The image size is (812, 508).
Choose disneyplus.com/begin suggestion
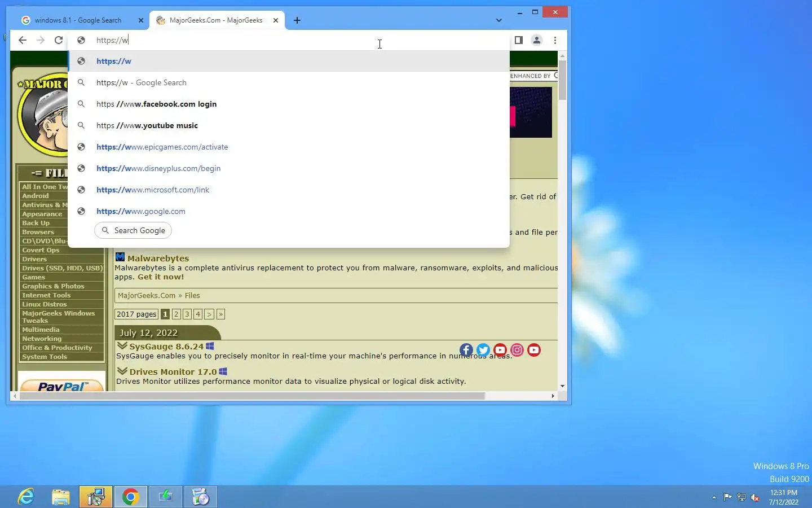[x=289, y=168]
